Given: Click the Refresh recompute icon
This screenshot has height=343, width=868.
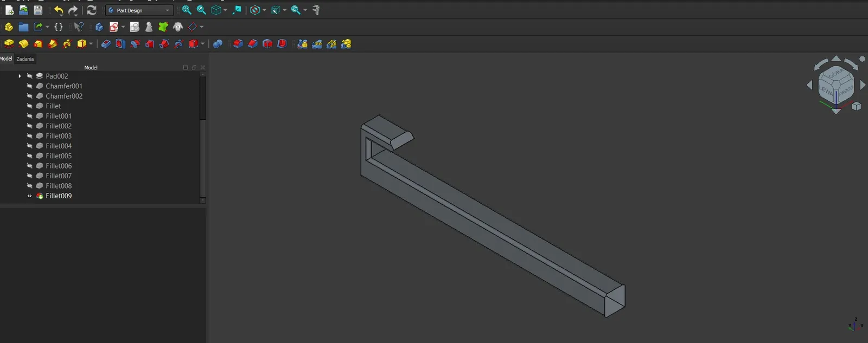Looking at the screenshot, I should pos(92,10).
